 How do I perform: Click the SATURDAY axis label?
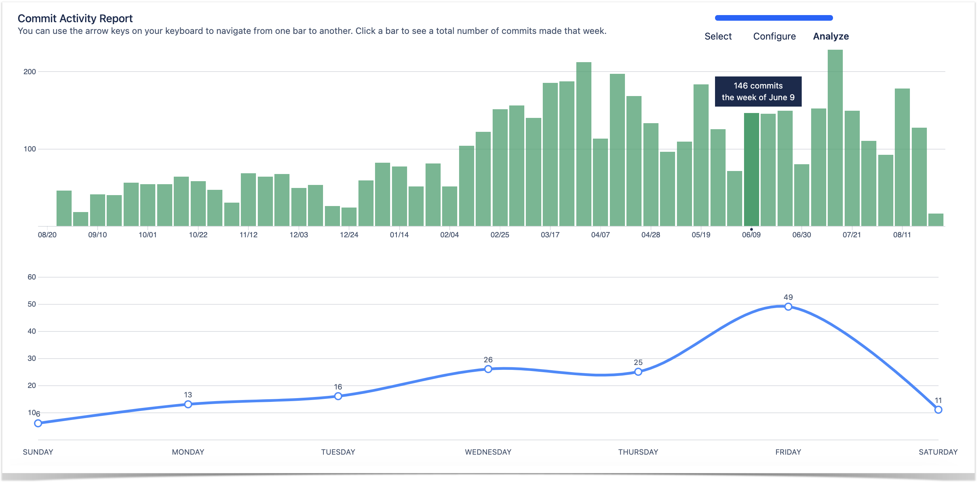tap(938, 452)
